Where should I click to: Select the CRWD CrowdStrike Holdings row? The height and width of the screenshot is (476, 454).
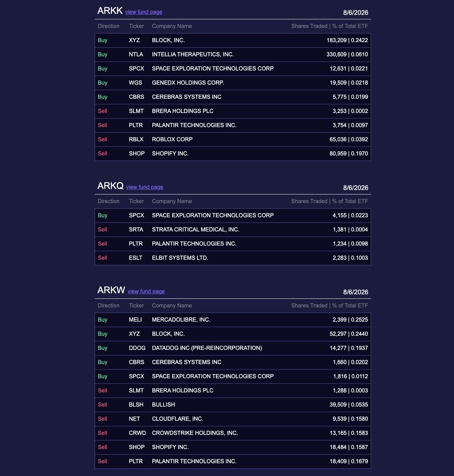point(233,433)
